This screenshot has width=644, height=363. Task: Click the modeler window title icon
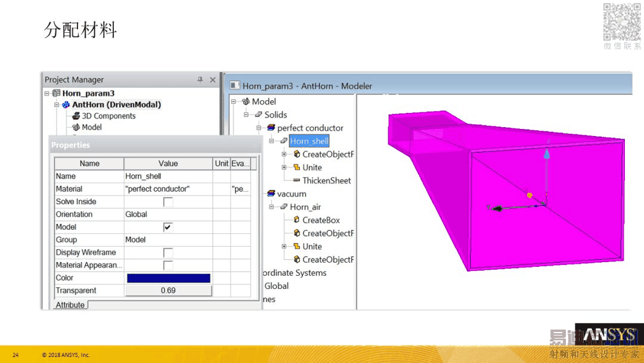coord(234,85)
